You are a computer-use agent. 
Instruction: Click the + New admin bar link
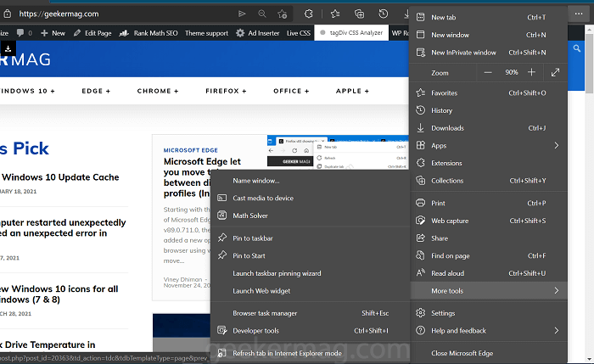click(53, 33)
